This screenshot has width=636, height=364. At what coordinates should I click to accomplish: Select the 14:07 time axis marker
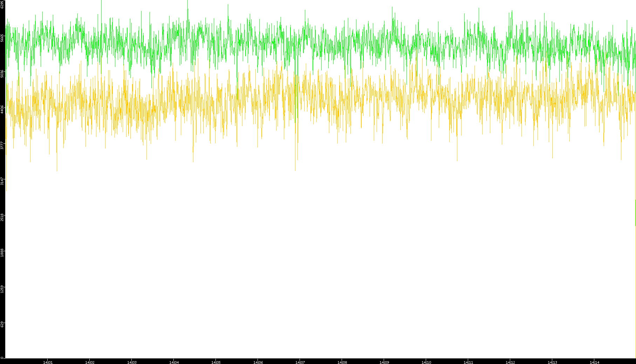coord(300,362)
